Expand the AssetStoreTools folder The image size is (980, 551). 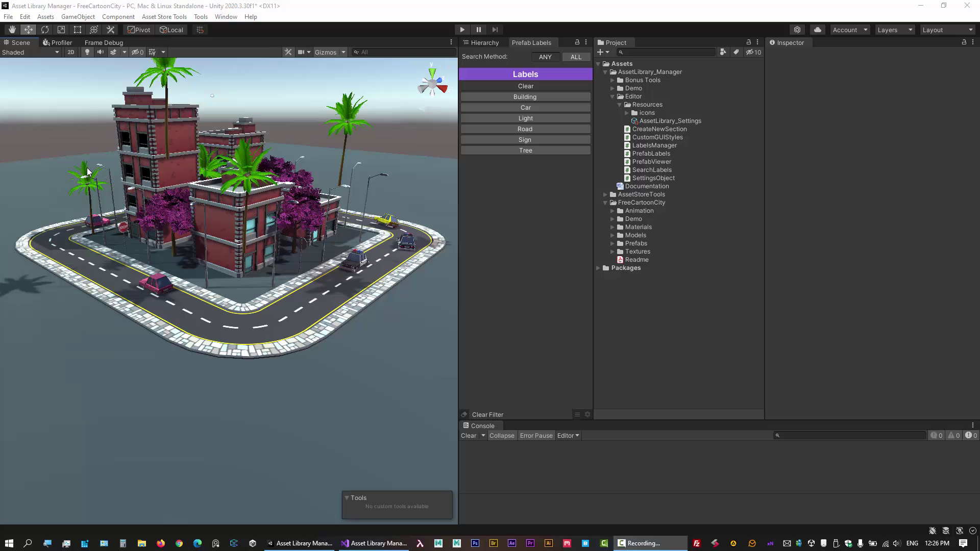pyautogui.click(x=605, y=194)
